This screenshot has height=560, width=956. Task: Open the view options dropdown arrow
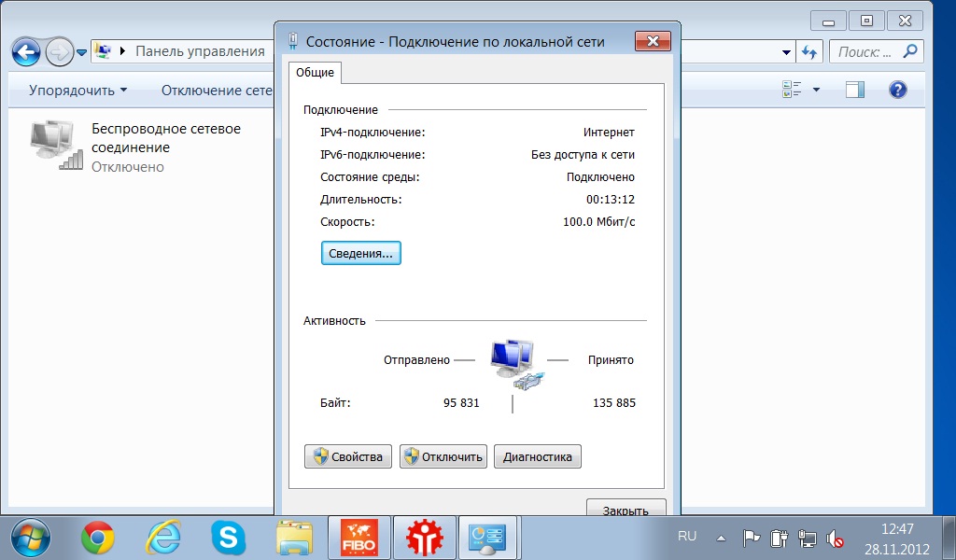(816, 91)
